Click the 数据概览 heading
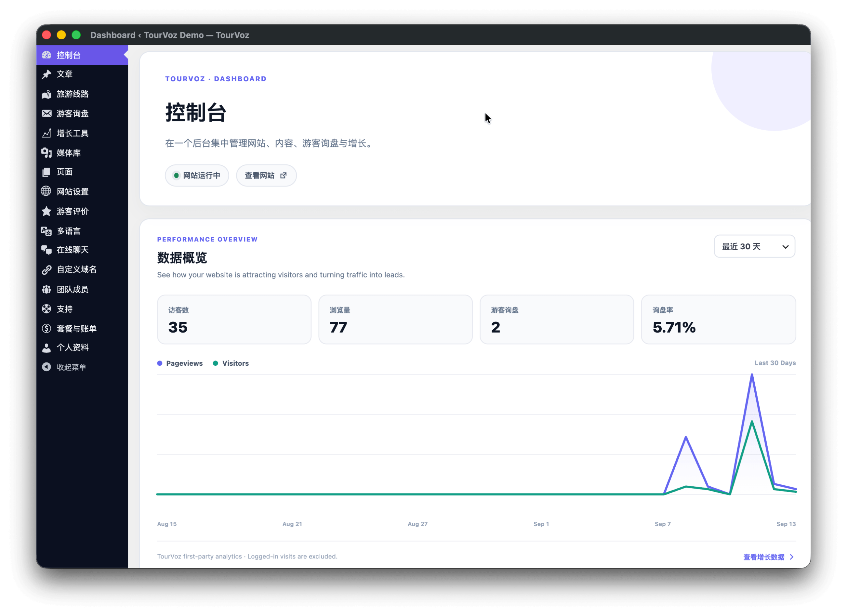Image resolution: width=847 pixels, height=616 pixels. pos(182,258)
